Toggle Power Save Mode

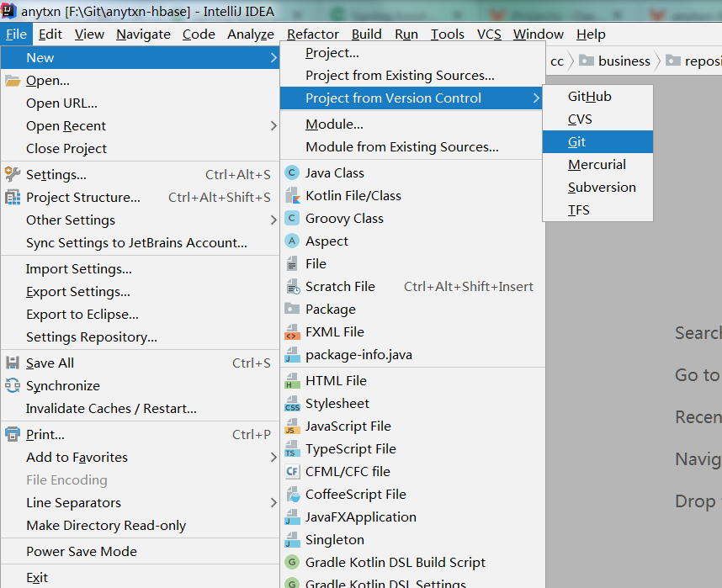[140, 551]
